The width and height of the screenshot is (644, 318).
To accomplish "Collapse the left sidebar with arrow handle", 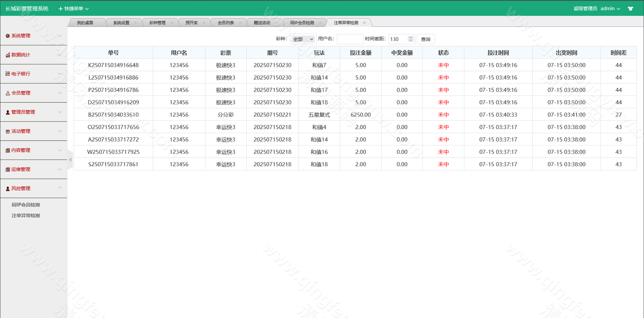I will (70, 160).
